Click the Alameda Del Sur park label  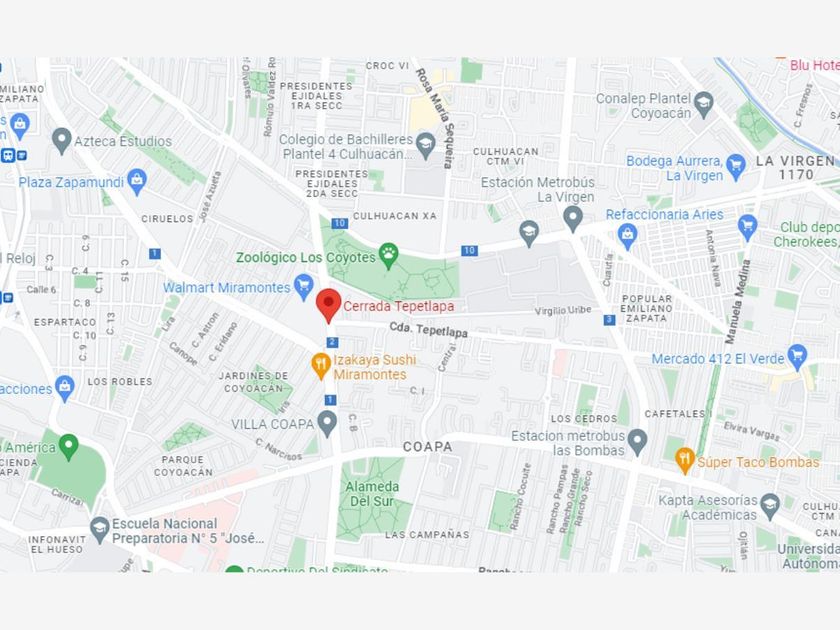(x=372, y=494)
